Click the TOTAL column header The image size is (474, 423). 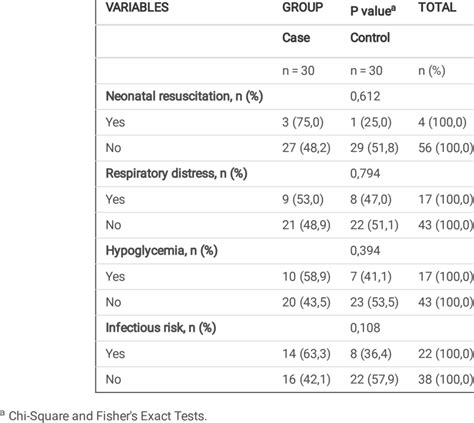pyautogui.click(x=437, y=7)
